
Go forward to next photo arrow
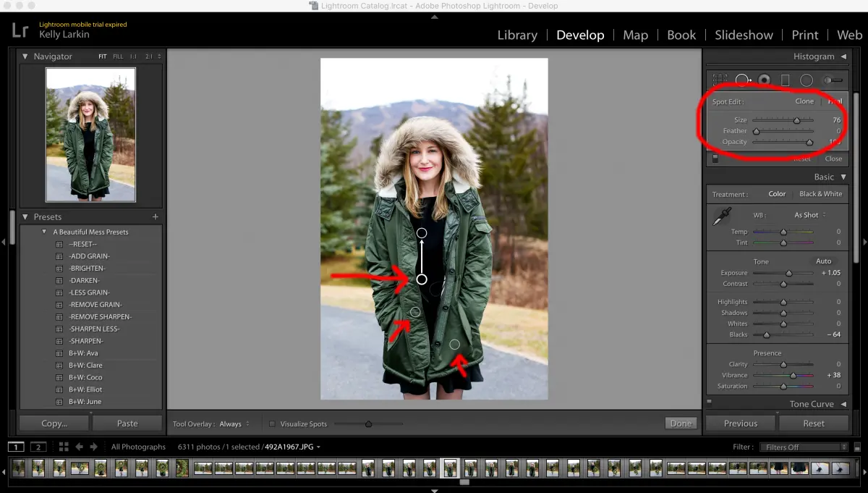click(93, 447)
